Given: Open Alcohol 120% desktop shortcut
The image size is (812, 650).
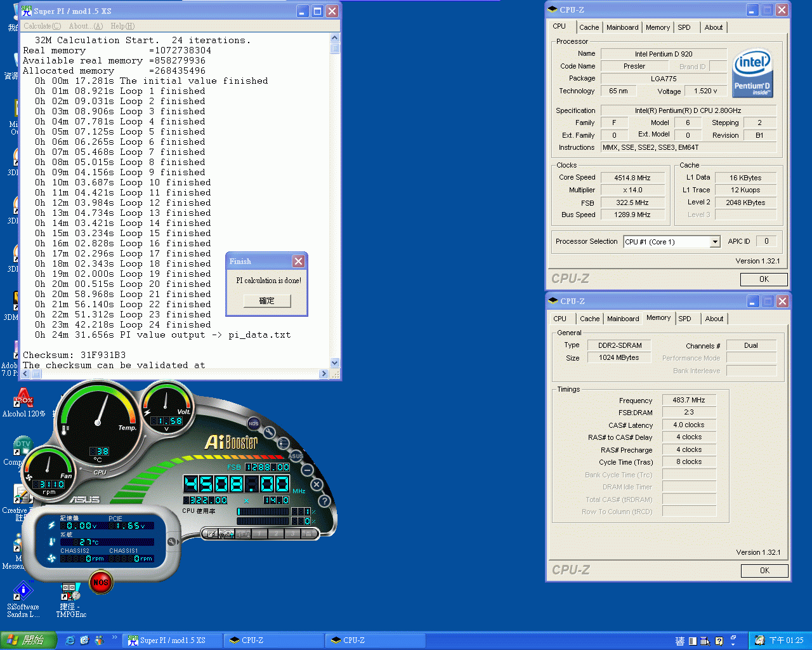Looking at the screenshot, I should (x=23, y=402).
